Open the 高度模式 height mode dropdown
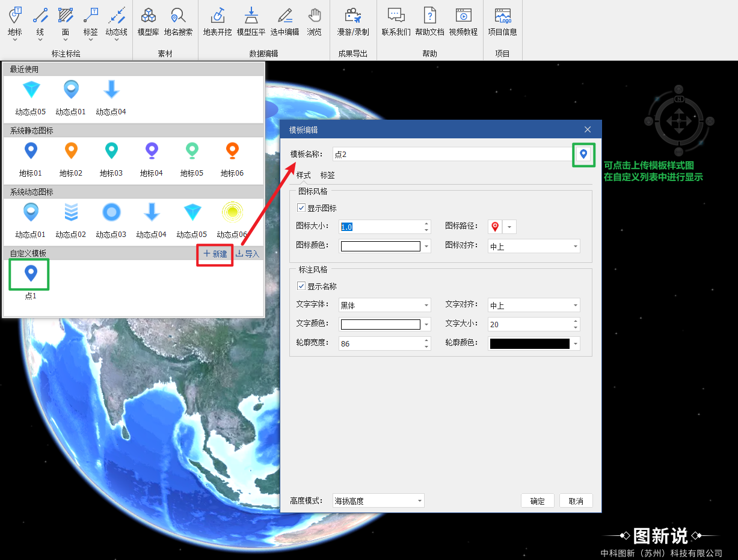Screen dimensions: 738x560 pos(378,500)
